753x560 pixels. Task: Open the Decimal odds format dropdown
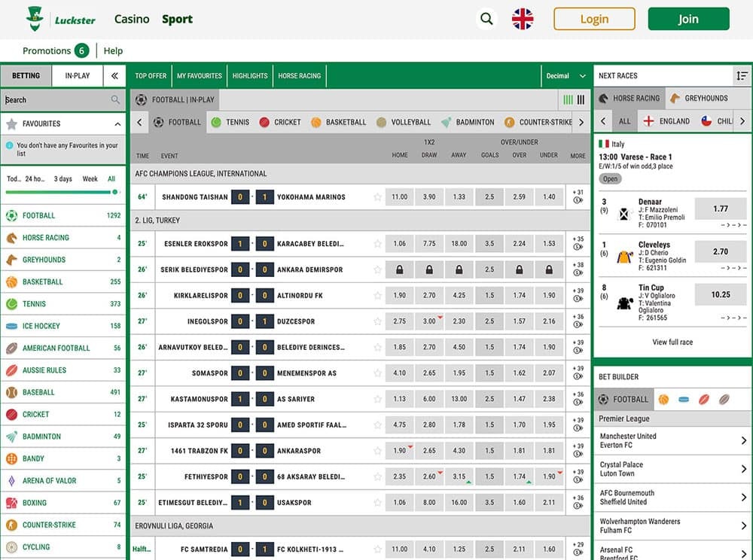pos(566,76)
